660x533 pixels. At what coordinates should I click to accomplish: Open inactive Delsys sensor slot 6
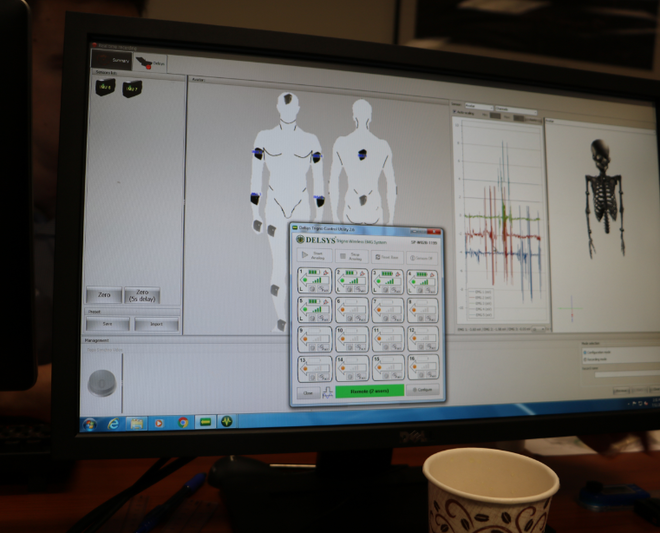tap(351, 310)
